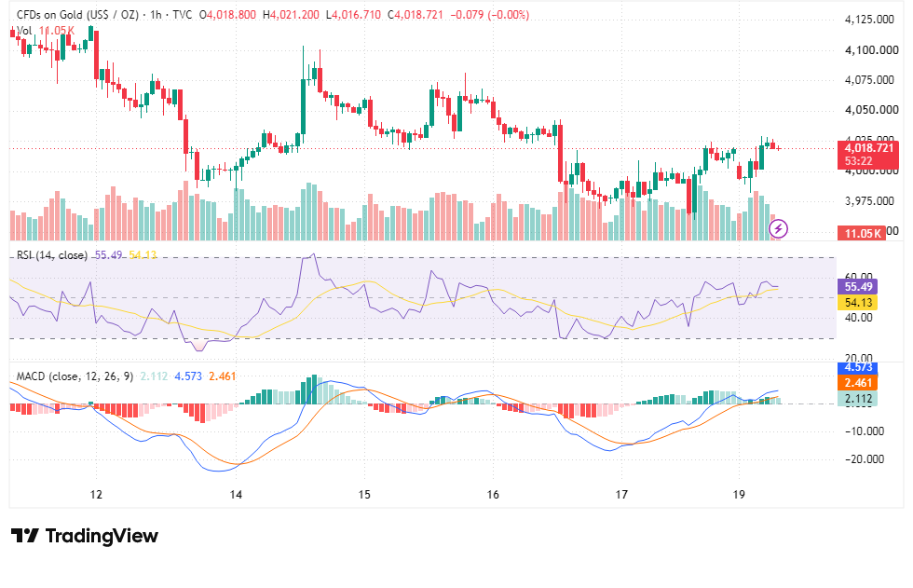
Task: Click the blue MACD value tag 4.573
Action: pos(858,367)
